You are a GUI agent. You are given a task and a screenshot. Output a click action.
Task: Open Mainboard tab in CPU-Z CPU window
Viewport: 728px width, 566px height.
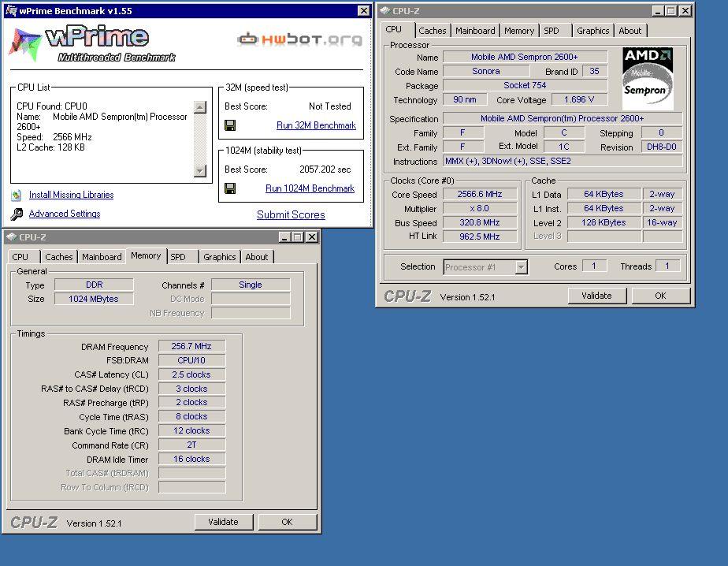click(475, 31)
